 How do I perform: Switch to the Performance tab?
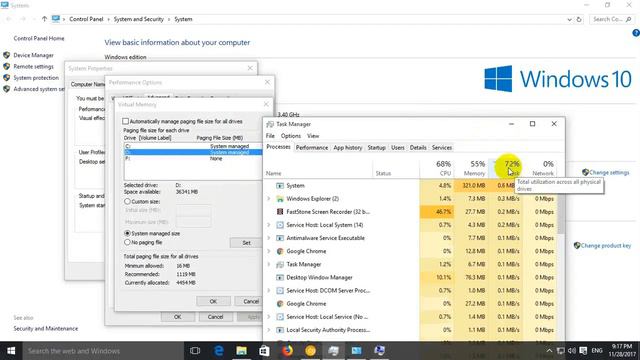(312, 148)
